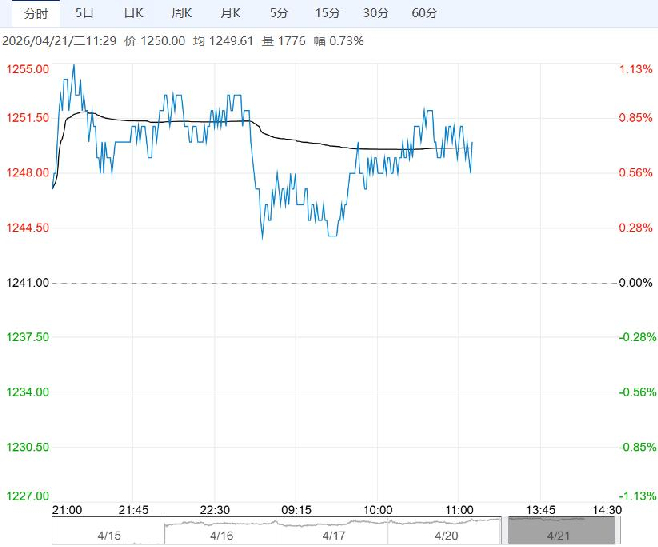Open the 5日 five-day chart tab
This screenshot has width=658, height=547.
86,13
